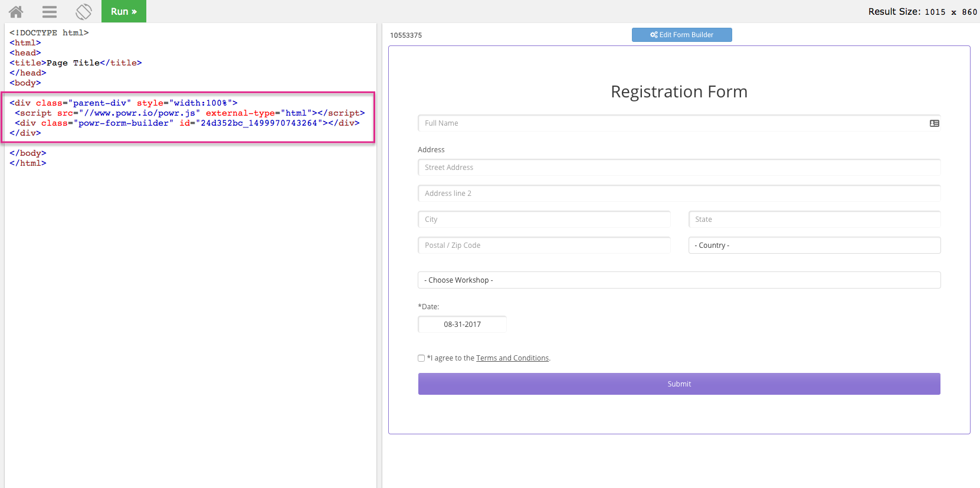The height and width of the screenshot is (488, 980).
Task: Click the Postal / Zip Code field
Action: (x=544, y=245)
